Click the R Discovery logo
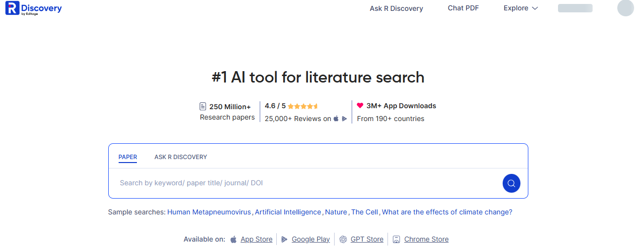This screenshot has width=644, height=249. [x=33, y=8]
